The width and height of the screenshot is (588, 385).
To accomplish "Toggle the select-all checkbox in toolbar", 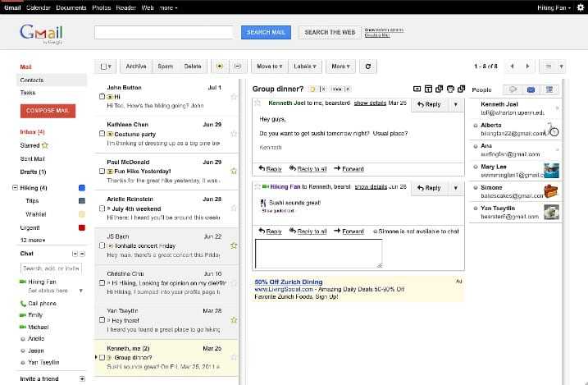I will pyautogui.click(x=103, y=66).
